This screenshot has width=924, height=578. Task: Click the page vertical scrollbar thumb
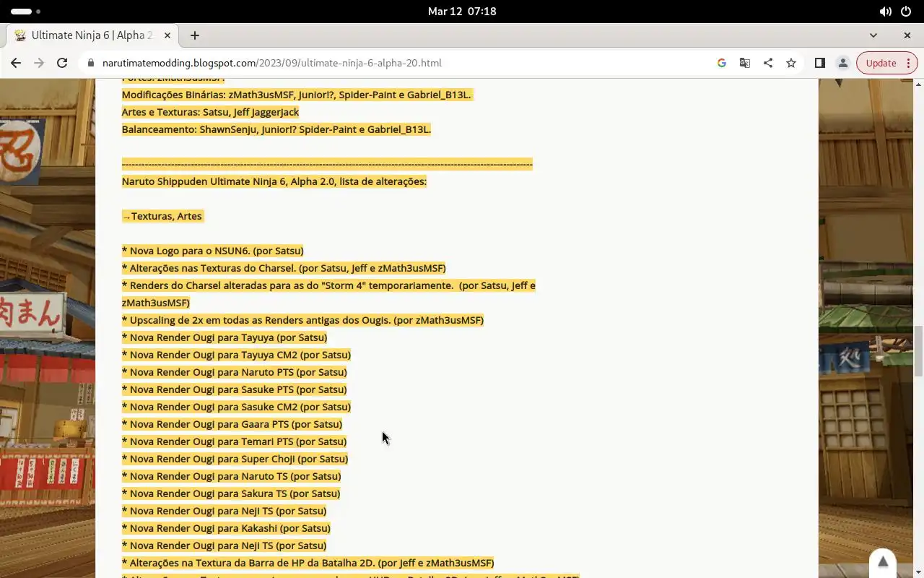point(918,351)
